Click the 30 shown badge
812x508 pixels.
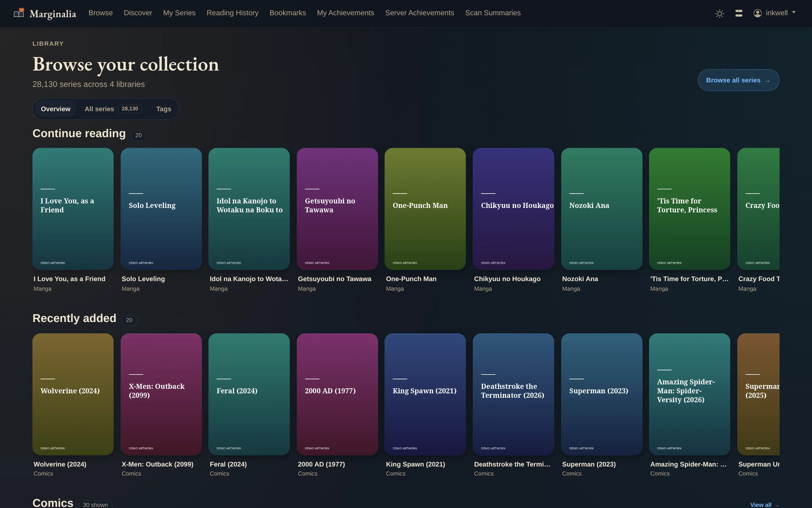tap(95, 505)
